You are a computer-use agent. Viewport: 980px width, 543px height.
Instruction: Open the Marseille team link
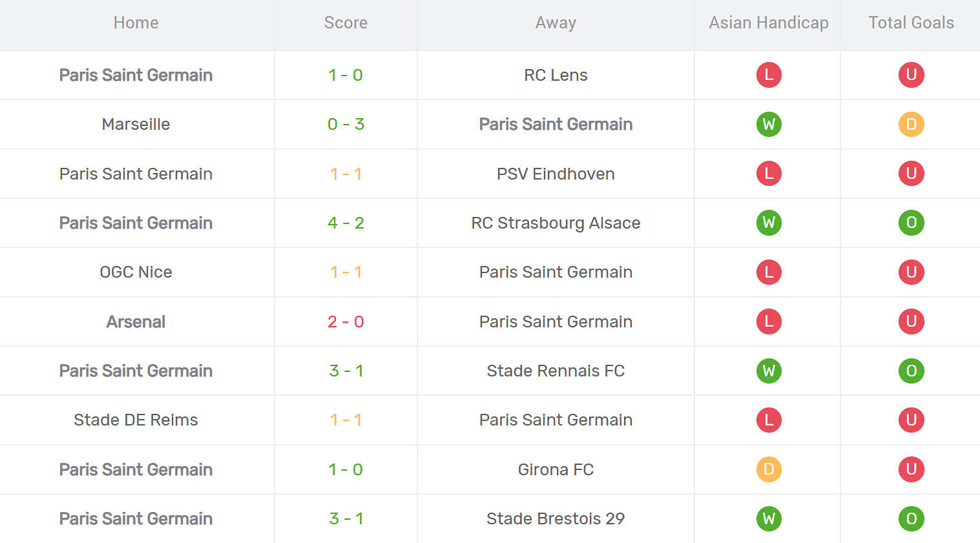tap(136, 124)
